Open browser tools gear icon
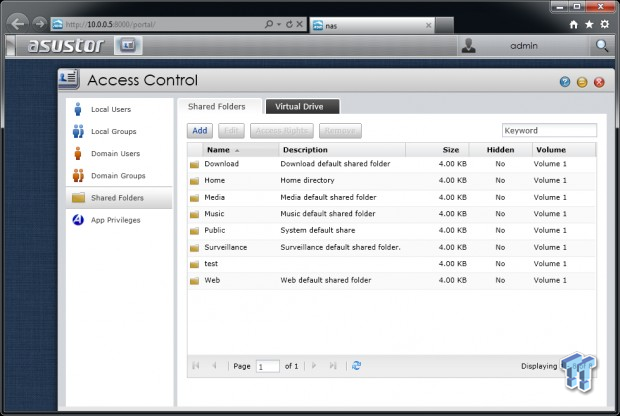Image resolution: width=620 pixels, height=416 pixels. (x=605, y=25)
